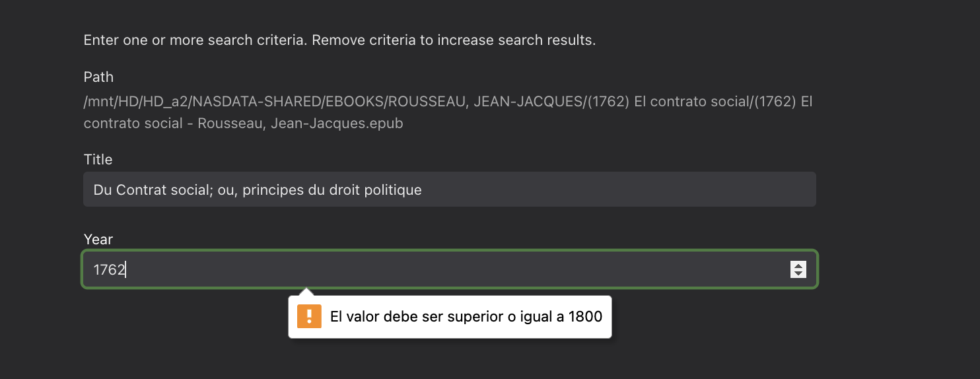Image resolution: width=980 pixels, height=379 pixels.
Task: Click the Year increment up arrow
Action: (798, 265)
